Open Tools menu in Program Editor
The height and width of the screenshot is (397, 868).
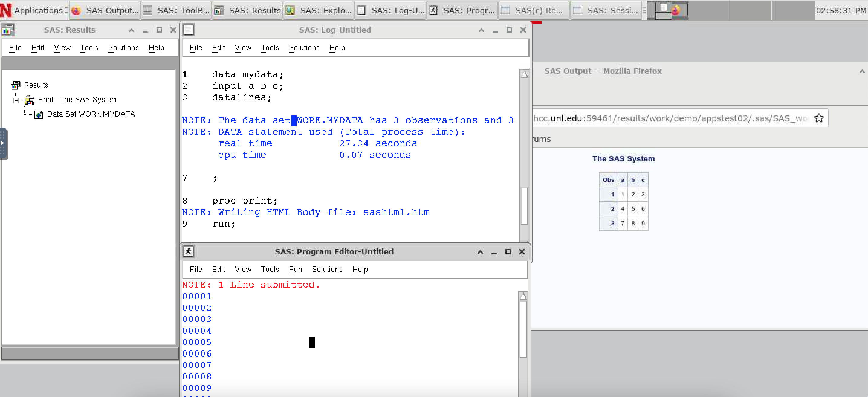[x=270, y=270]
